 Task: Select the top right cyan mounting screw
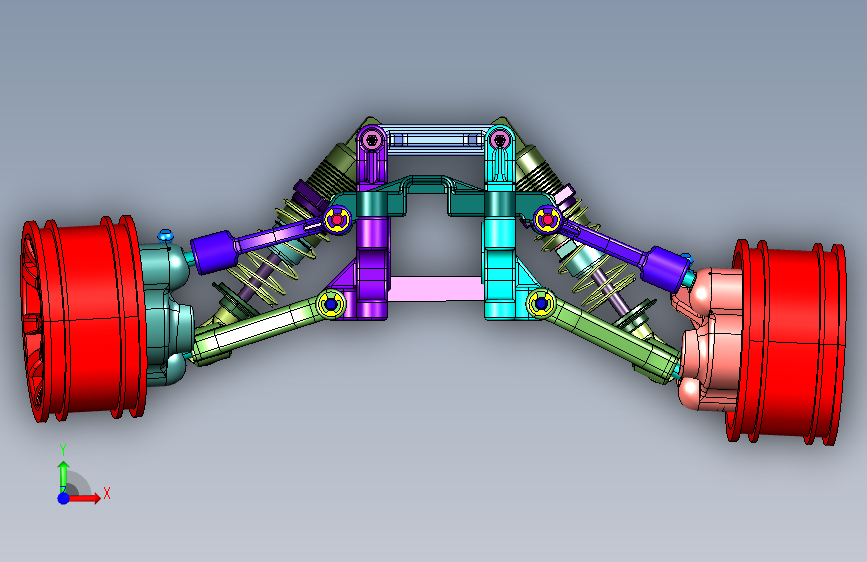pyautogui.click(x=500, y=138)
